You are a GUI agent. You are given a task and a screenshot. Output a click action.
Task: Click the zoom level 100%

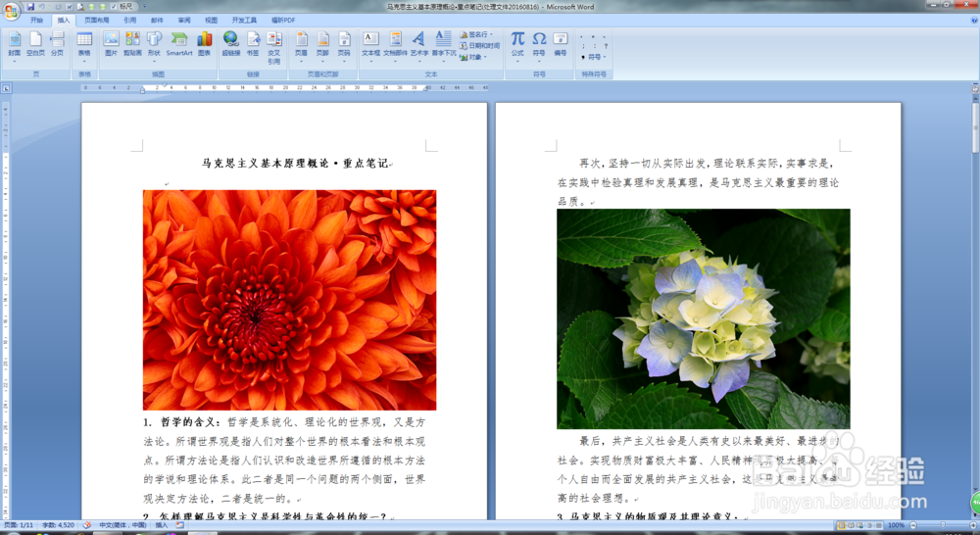[x=897, y=525]
